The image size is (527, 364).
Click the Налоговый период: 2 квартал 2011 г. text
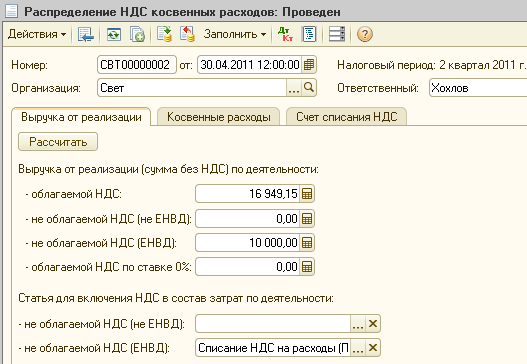tap(432, 65)
